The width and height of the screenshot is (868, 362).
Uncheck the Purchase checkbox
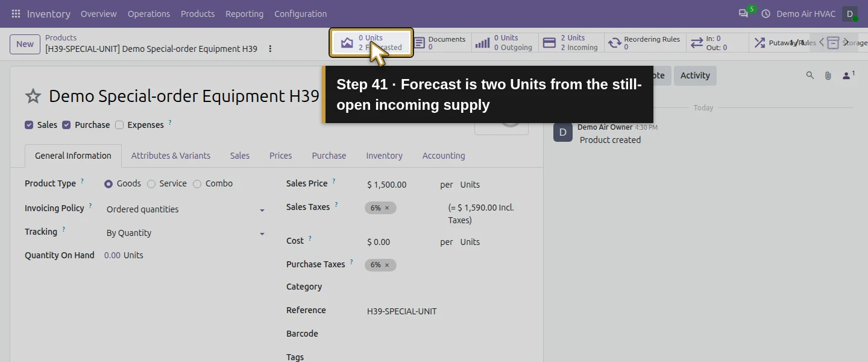pos(66,125)
